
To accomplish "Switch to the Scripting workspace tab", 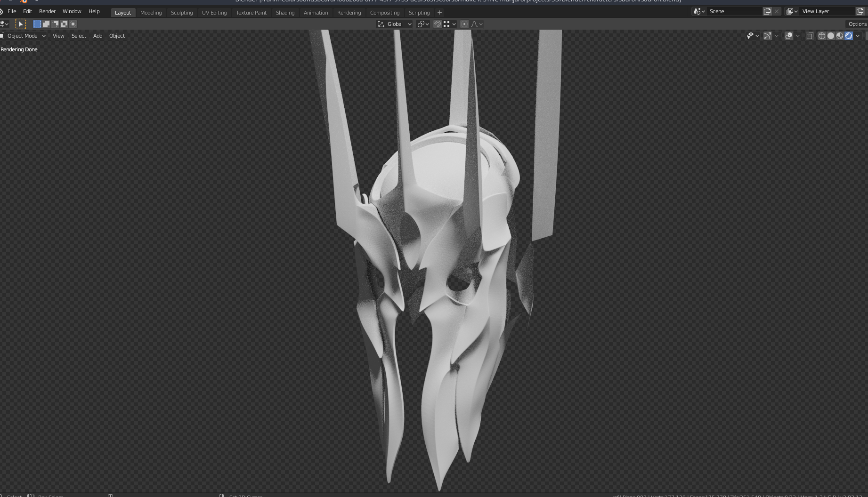I will (419, 13).
